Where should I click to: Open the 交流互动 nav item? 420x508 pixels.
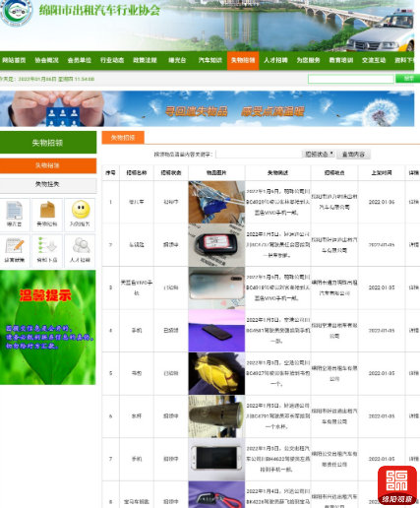[x=374, y=60]
